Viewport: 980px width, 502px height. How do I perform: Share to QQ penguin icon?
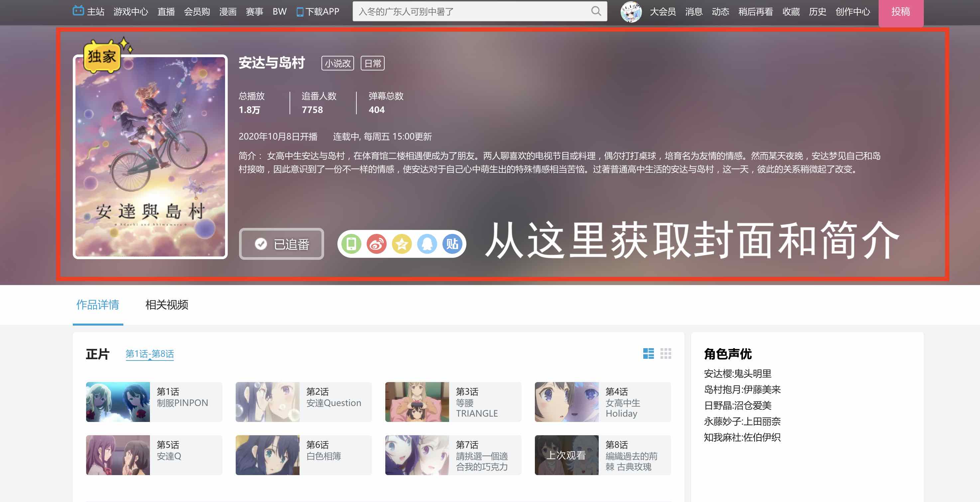[x=427, y=244]
